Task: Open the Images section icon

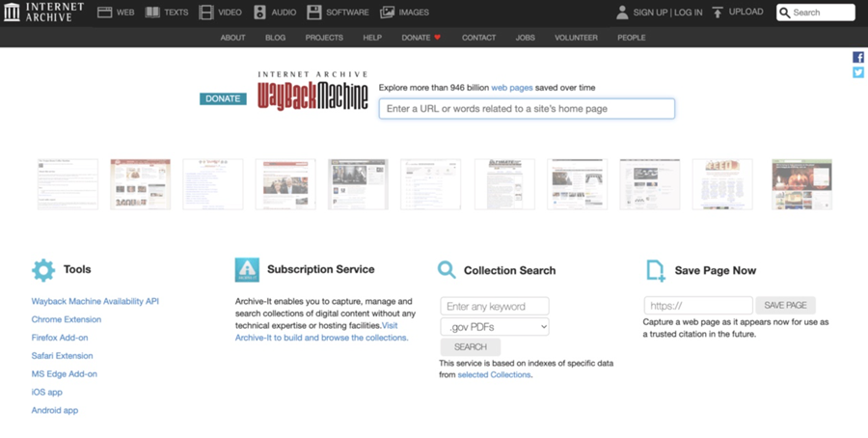Action: click(x=388, y=13)
